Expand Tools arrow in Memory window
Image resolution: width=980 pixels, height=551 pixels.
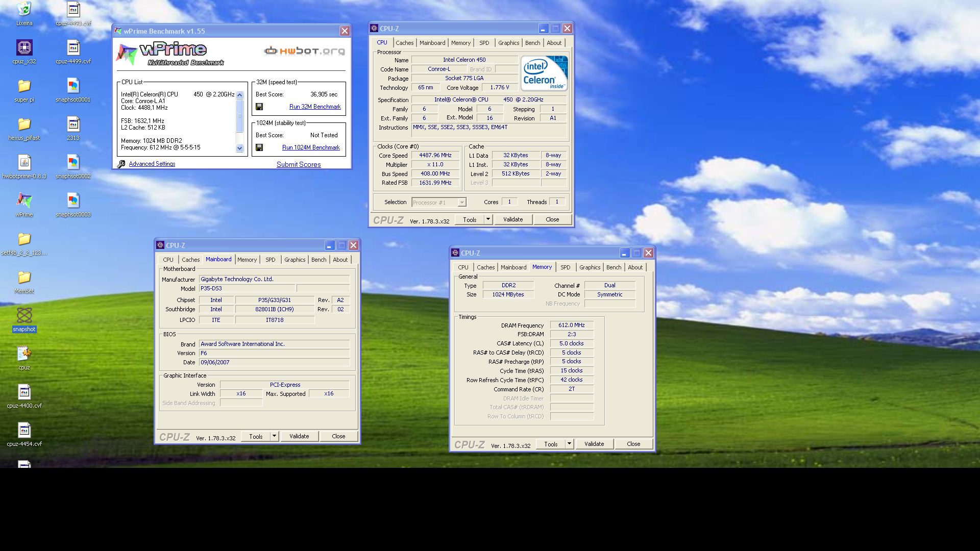pyautogui.click(x=569, y=444)
